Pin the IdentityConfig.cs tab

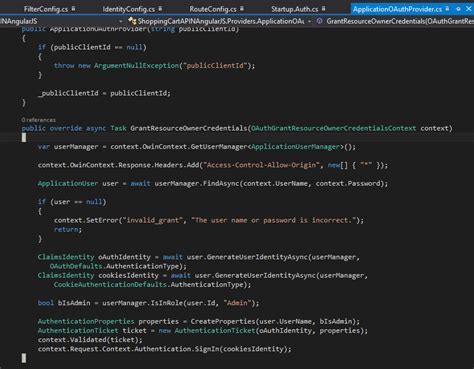[x=160, y=9]
